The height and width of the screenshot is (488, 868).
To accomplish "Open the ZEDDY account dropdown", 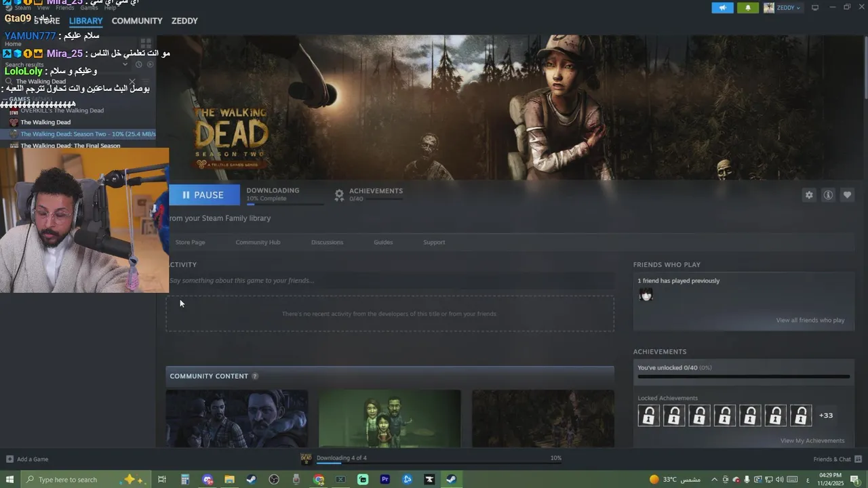I will coord(783,7).
